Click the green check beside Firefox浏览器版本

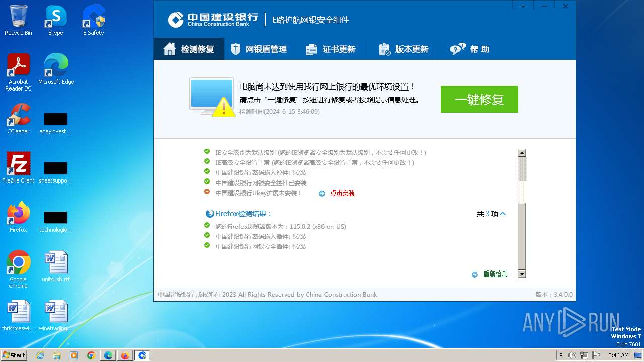click(207, 225)
